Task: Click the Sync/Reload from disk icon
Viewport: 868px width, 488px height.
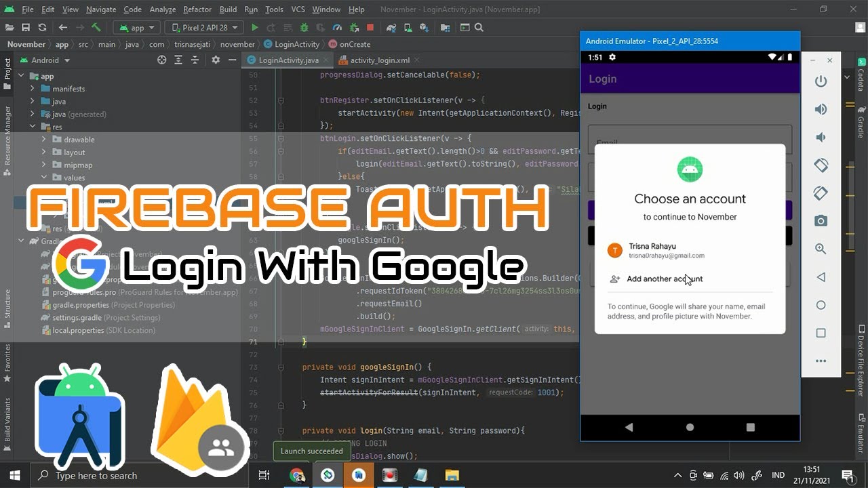Action: pyautogui.click(x=42, y=28)
